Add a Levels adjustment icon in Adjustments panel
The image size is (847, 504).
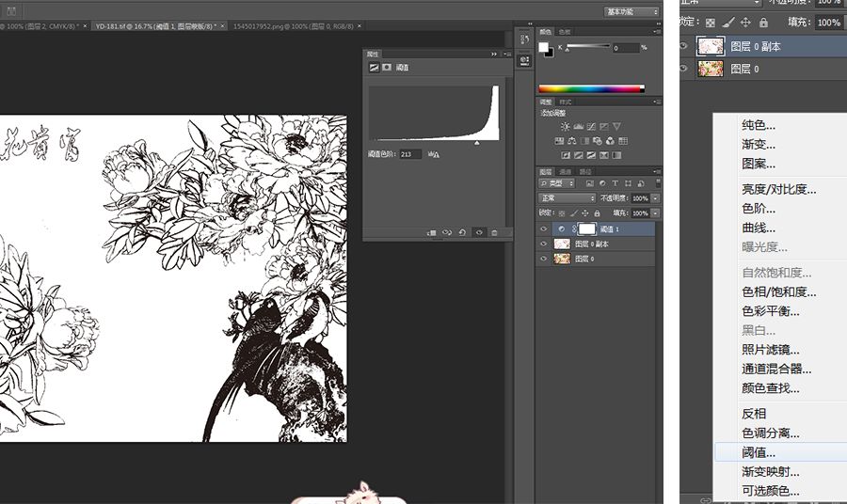coord(579,126)
